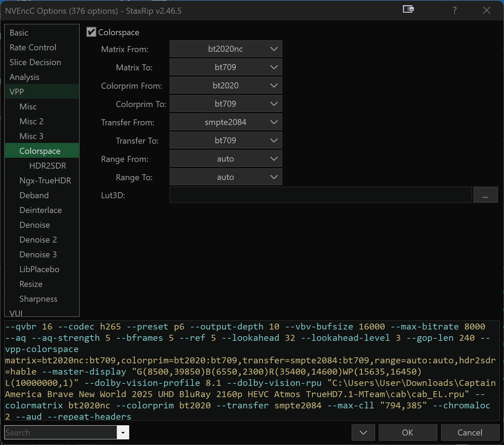The height and width of the screenshot is (445, 504).
Task: Expand the Matrix To dropdown
Action: 226,67
